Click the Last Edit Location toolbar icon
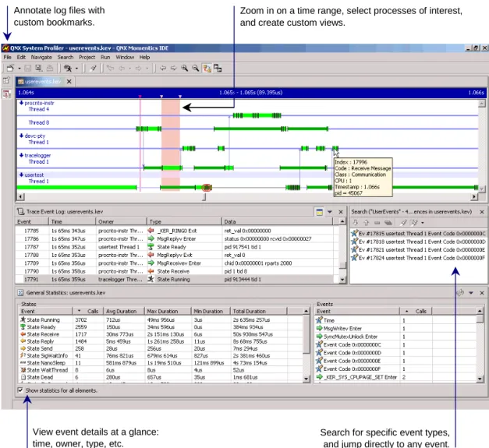 (110, 68)
